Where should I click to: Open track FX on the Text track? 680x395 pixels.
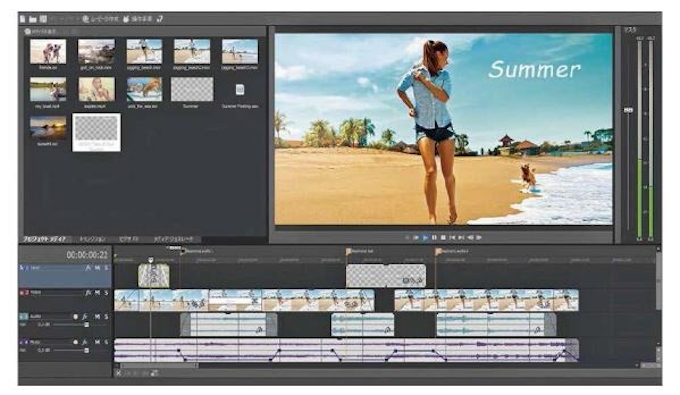tap(88, 268)
